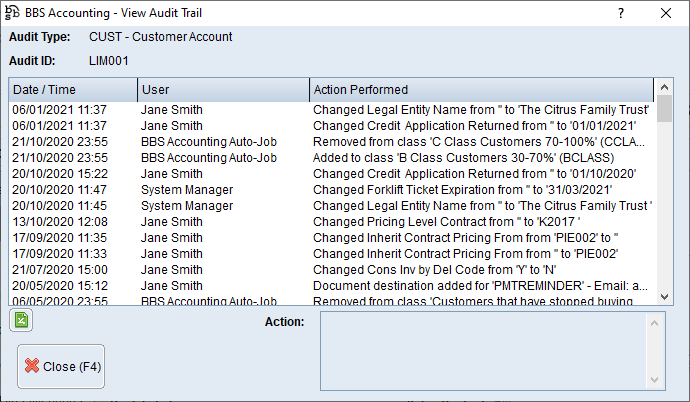Select the 06/01/2021 Changed Legal Entity Name row
This screenshot has width=690, height=402.
click(480, 110)
